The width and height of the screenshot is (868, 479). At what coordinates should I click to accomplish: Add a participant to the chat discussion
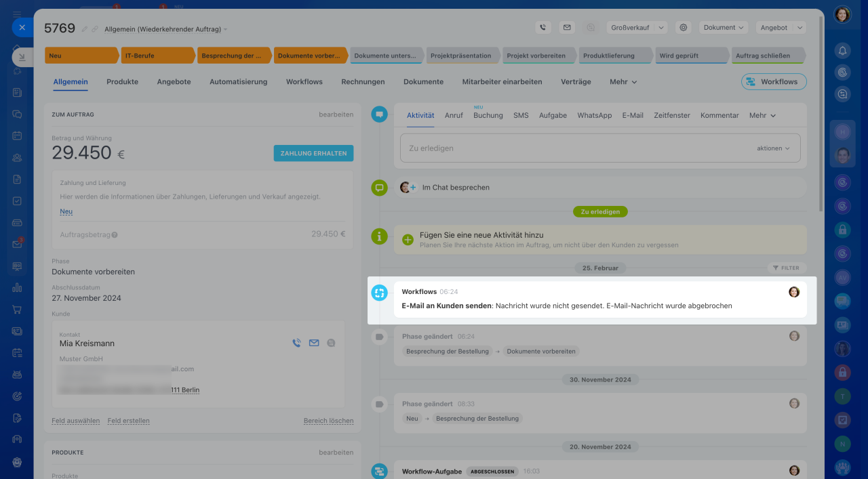tap(413, 188)
